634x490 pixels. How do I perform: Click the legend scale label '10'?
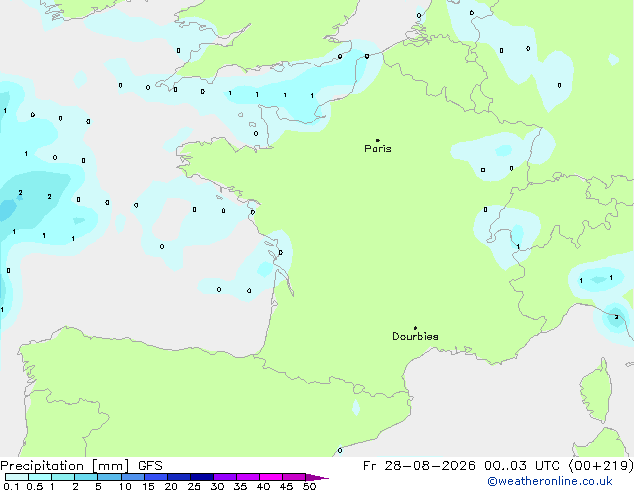125,486
